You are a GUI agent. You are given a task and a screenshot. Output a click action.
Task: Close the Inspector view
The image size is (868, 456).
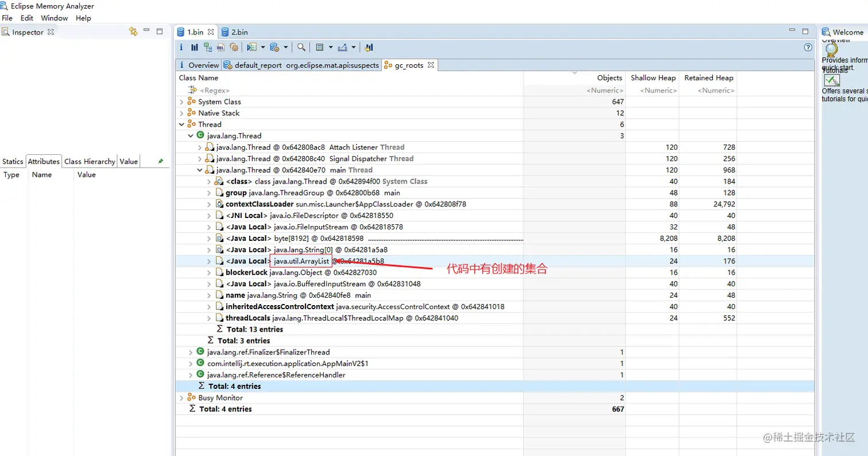click(x=51, y=32)
